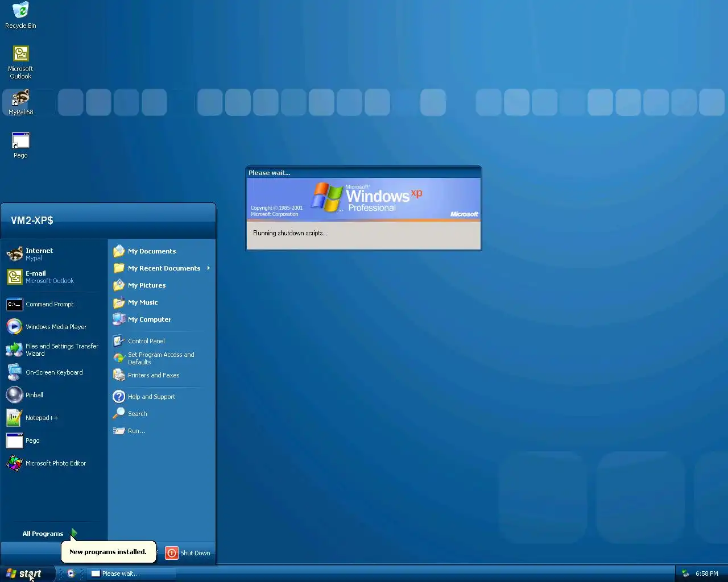This screenshot has height=582, width=728.
Task: Launch Pego from Start menu list
Action: coord(54,440)
